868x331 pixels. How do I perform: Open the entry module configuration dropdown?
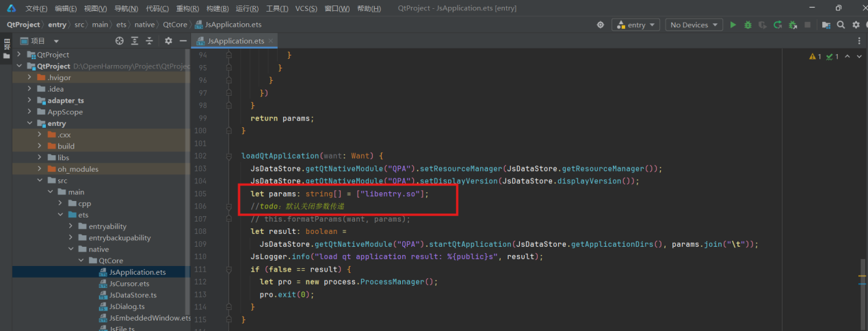pos(635,25)
